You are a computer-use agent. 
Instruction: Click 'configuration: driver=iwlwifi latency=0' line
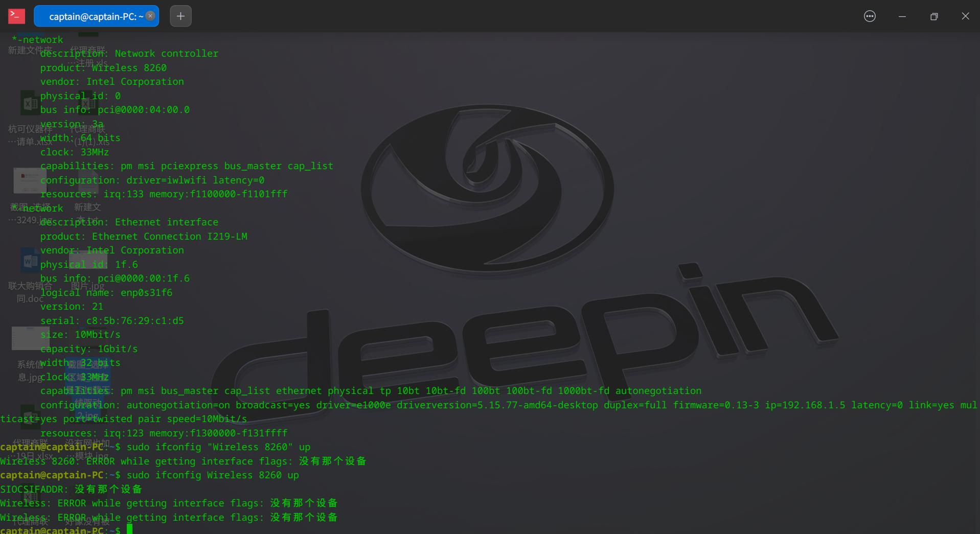coord(152,180)
